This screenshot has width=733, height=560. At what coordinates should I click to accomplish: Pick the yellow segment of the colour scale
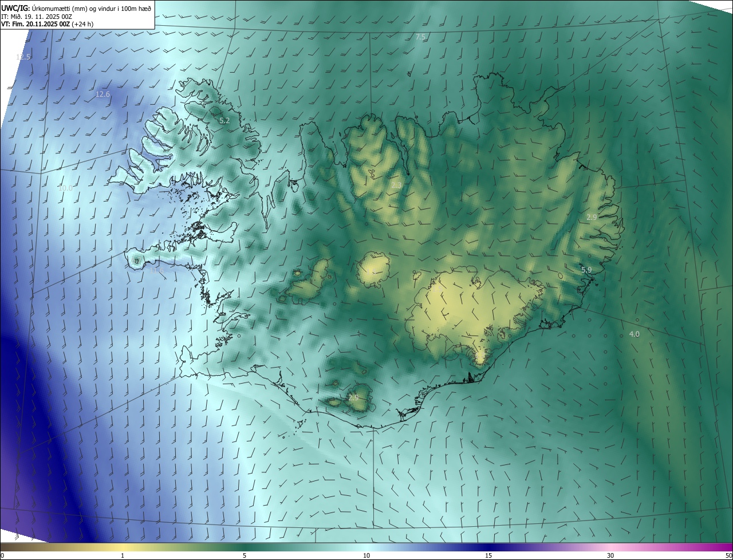coord(123,547)
